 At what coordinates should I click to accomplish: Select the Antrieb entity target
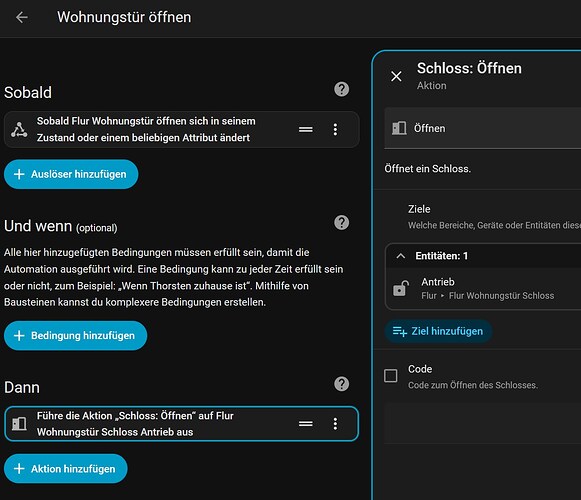(484, 288)
